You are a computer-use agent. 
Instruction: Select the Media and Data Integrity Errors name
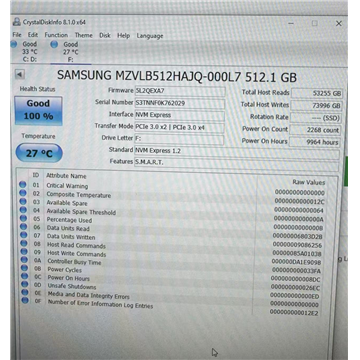(89, 295)
